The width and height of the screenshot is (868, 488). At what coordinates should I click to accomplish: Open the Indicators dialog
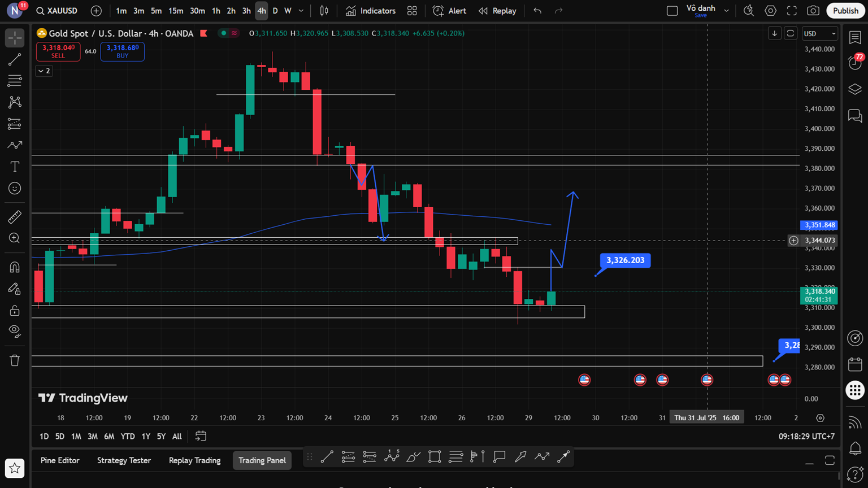tap(371, 11)
